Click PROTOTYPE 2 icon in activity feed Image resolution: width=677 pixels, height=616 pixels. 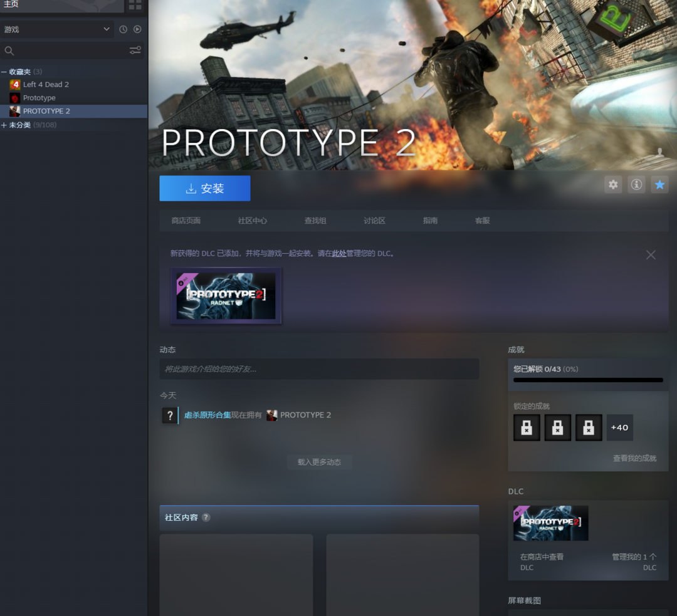click(272, 415)
